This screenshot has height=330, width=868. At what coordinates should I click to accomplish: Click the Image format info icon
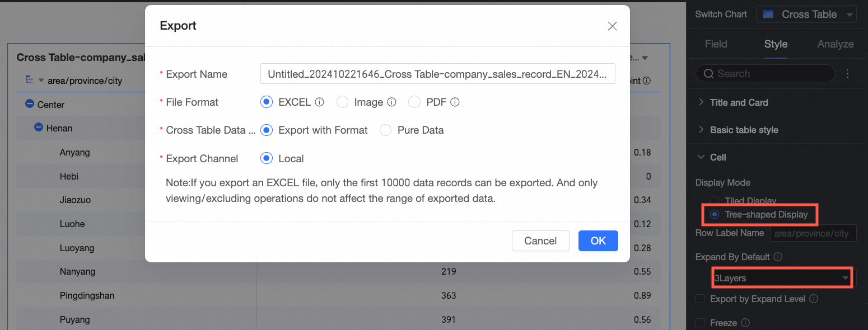pos(392,102)
